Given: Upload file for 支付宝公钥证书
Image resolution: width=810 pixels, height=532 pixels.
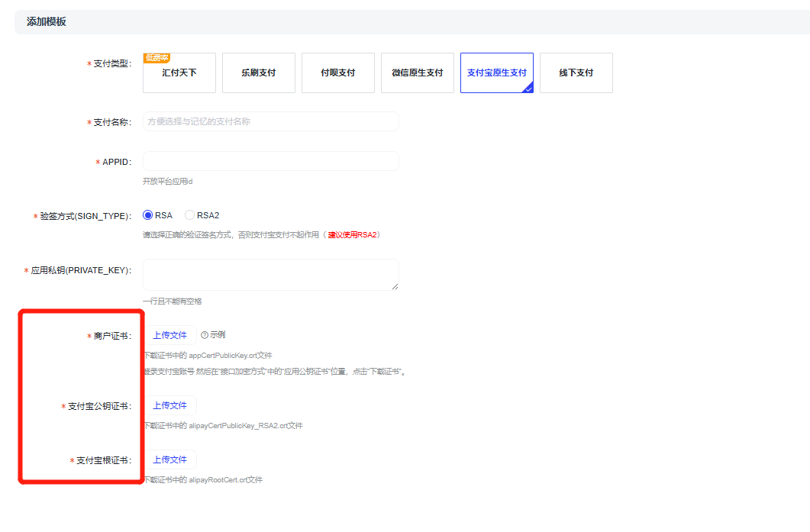Looking at the screenshot, I should tap(169, 405).
